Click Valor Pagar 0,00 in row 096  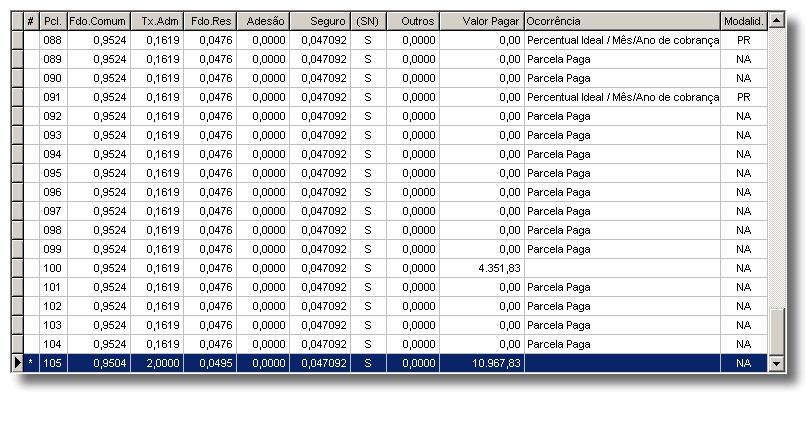(482, 192)
